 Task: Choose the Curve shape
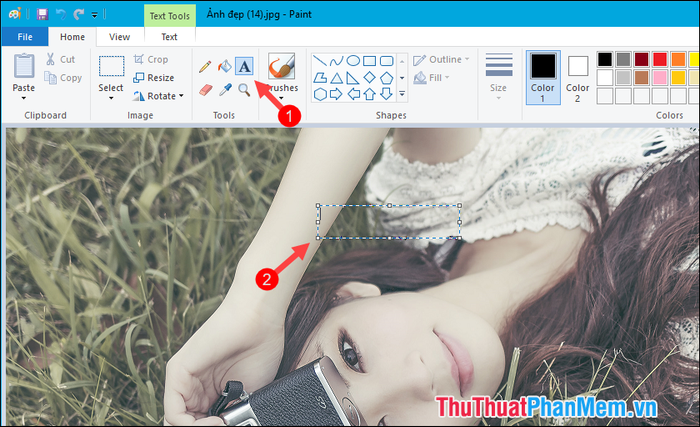tap(336, 61)
